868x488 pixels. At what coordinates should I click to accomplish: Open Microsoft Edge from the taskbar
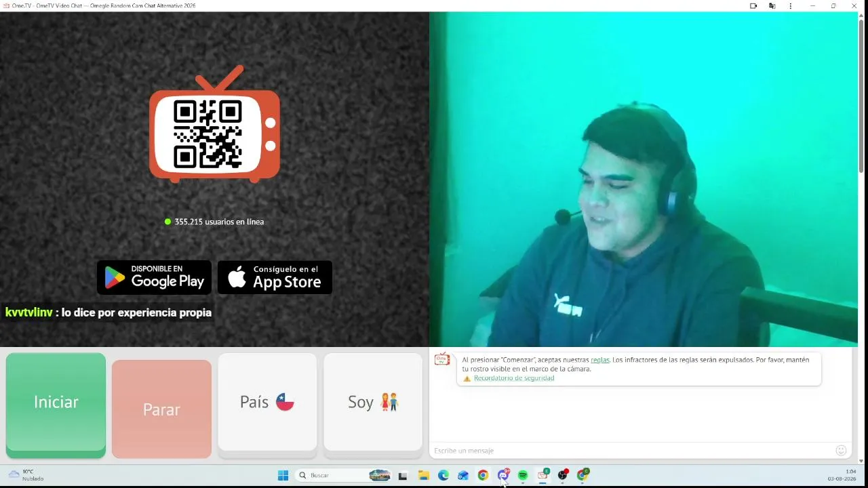pyautogui.click(x=443, y=476)
